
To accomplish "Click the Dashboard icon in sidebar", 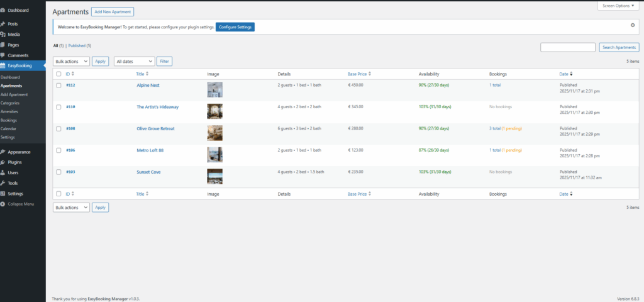I will pos(4,10).
